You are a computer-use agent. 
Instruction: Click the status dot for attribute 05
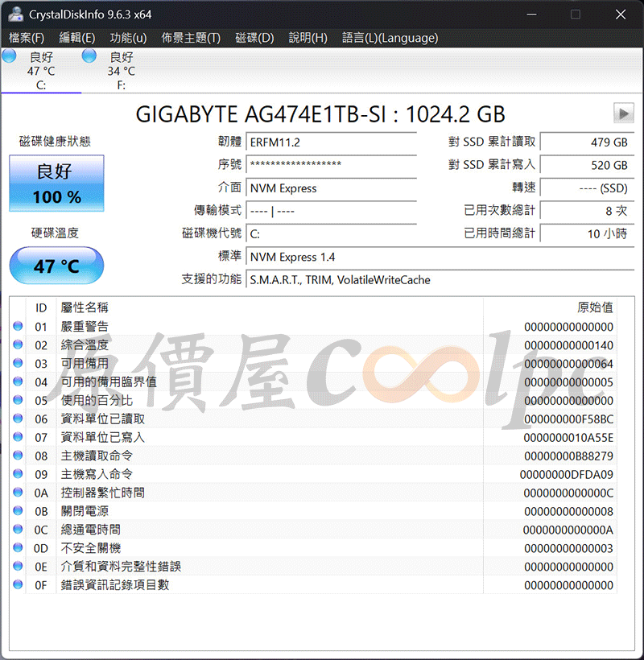point(18,400)
